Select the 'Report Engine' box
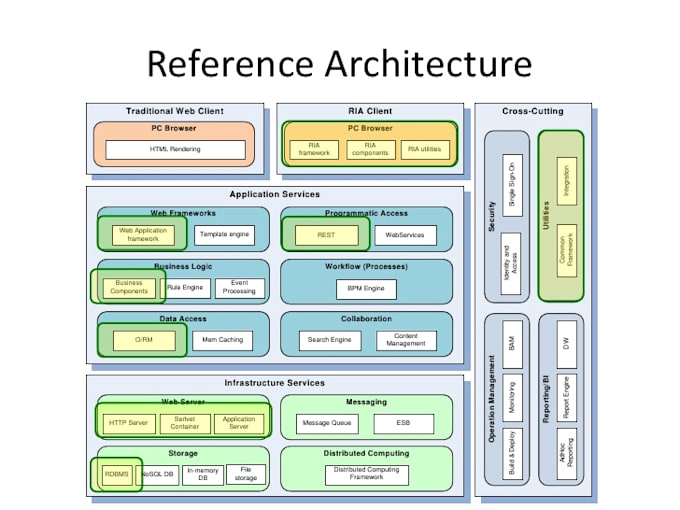This screenshot has width=680, height=510. click(566, 397)
